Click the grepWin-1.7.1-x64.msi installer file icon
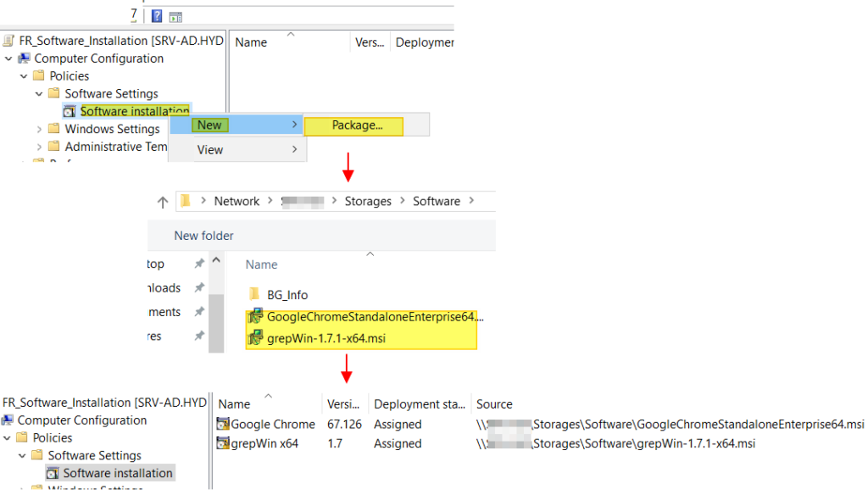Viewport: 868px width, 495px height. click(255, 337)
